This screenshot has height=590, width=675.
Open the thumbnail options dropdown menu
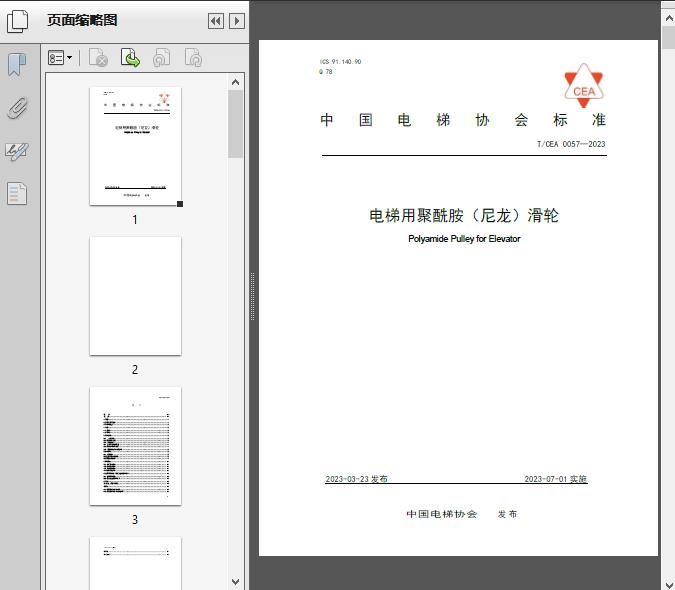click(60, 58)
